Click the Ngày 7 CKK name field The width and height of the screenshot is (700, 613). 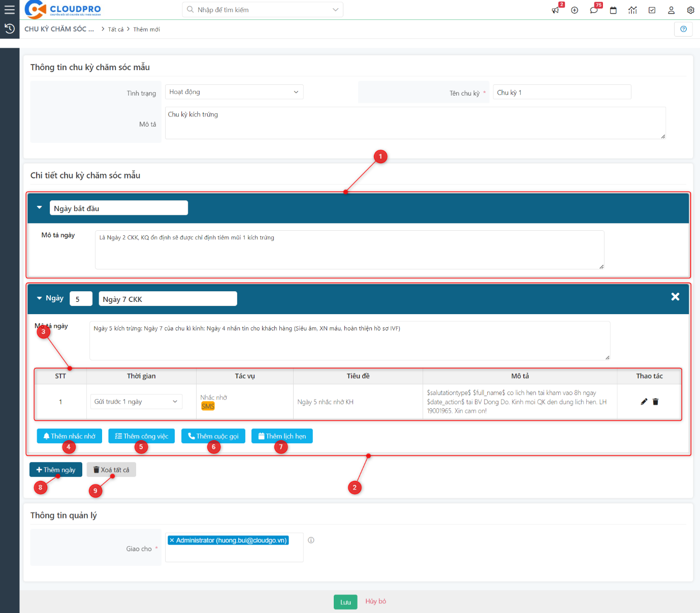pos(168,299)
